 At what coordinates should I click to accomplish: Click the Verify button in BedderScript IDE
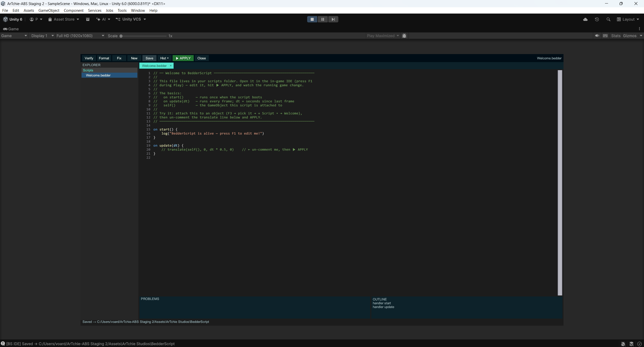[x=89, y=58]
